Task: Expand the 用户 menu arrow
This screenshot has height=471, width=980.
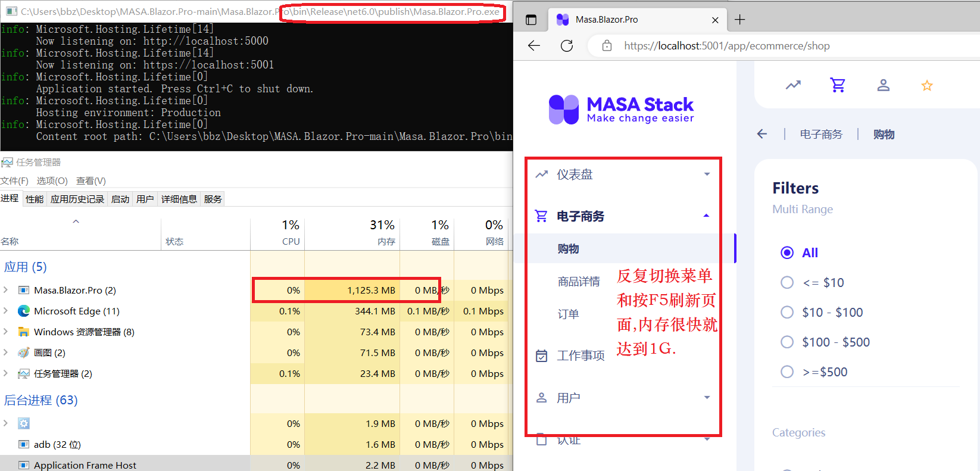Action: [x=707, y=397]
